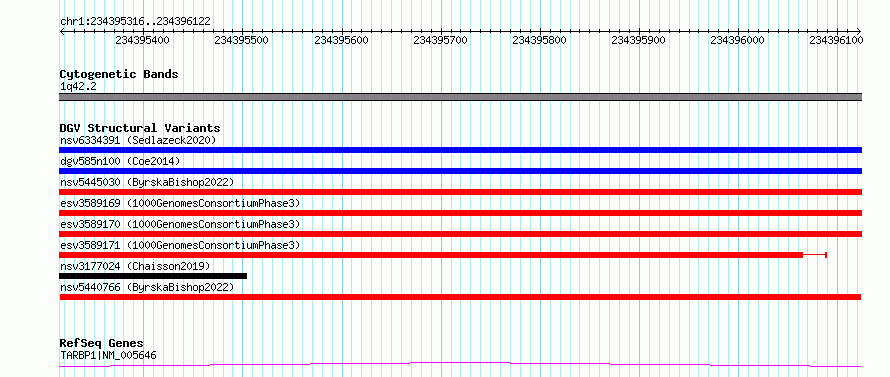Click the chr1:234395316..234396122 region label

click(135, 21)
